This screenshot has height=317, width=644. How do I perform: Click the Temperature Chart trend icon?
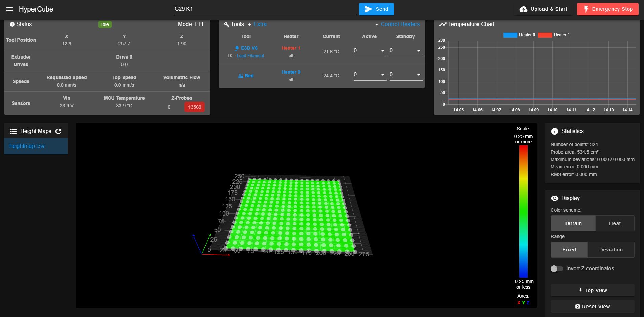(x=443, y=24)
